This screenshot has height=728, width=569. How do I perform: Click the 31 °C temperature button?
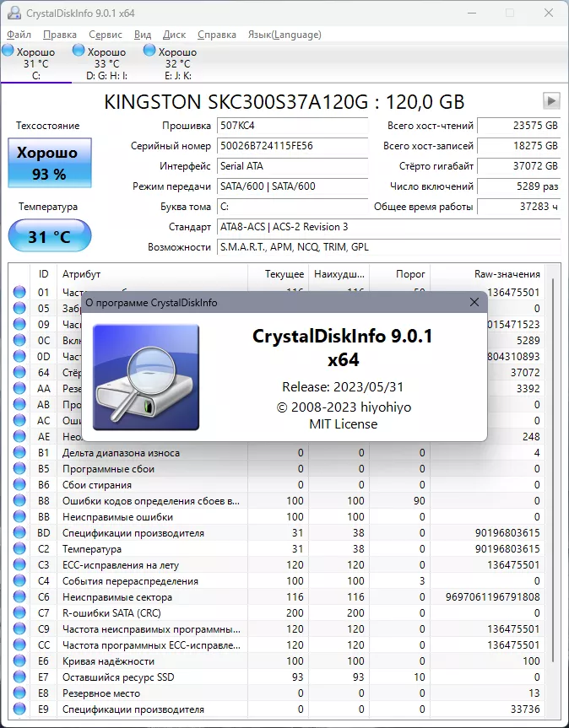[49, 236]
